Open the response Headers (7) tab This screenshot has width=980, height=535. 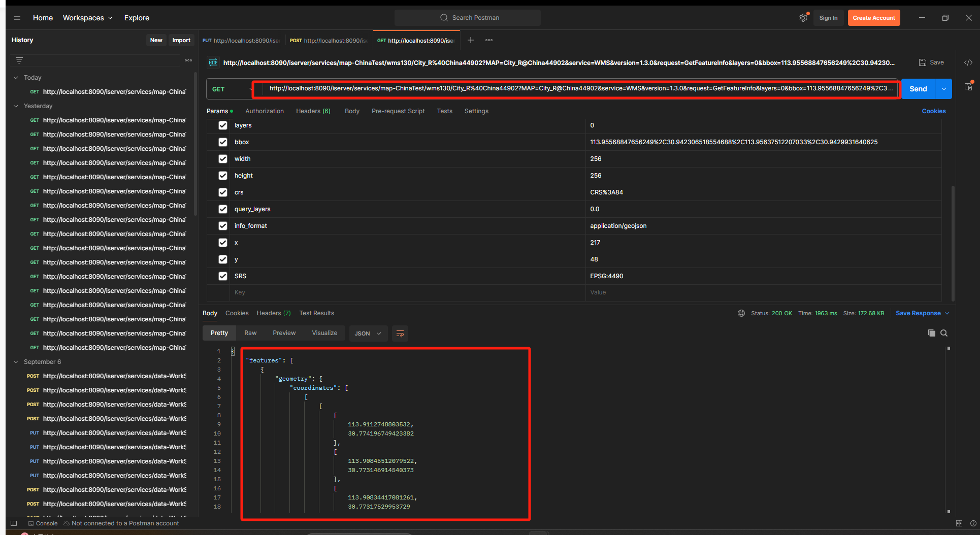pyautogui.click(x=274, y=313)
